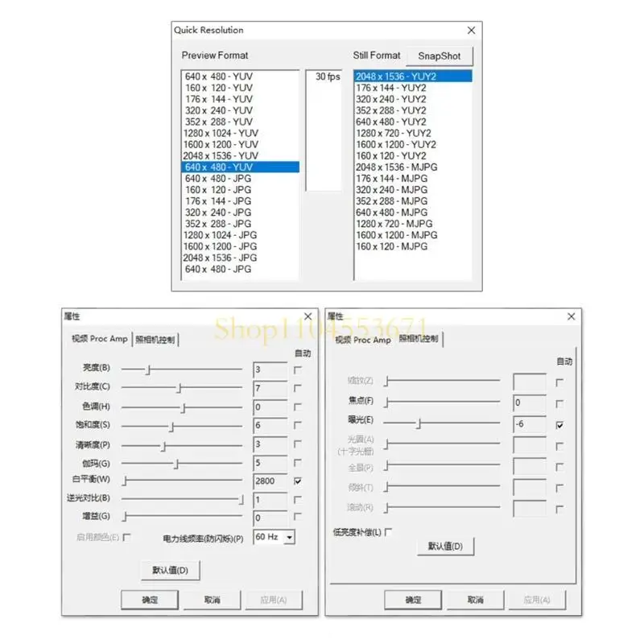The image size is (644, 644).
Task: Click the SnapShot button
Action: 440,56
